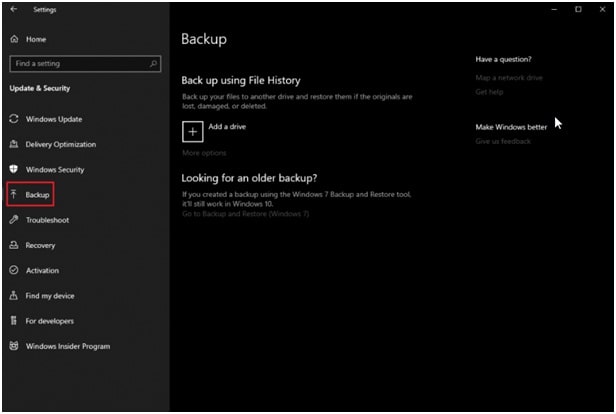Open Map a network drive help link
This screenshot has height=414, width=616.
[509, 78]
